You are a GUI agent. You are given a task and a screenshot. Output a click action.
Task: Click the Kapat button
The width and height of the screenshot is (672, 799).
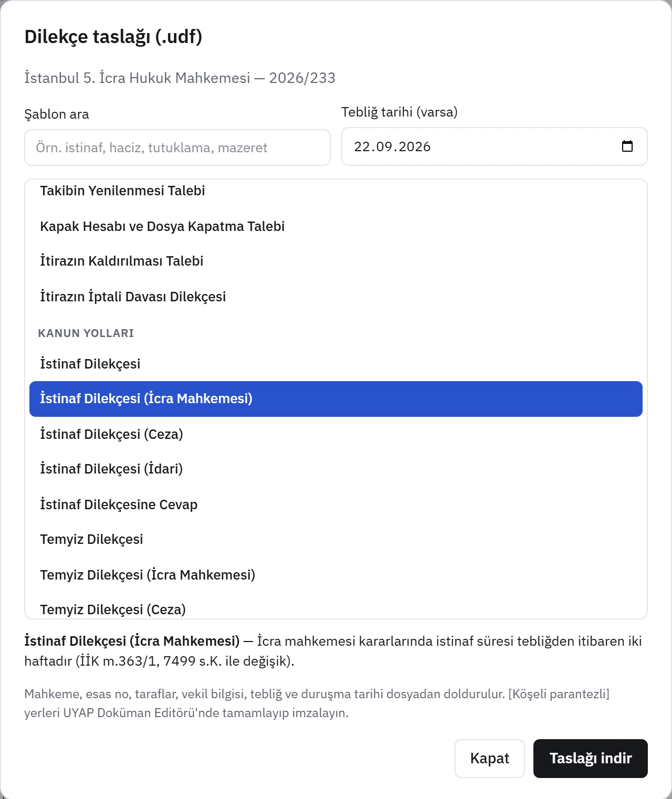point(490,759)
